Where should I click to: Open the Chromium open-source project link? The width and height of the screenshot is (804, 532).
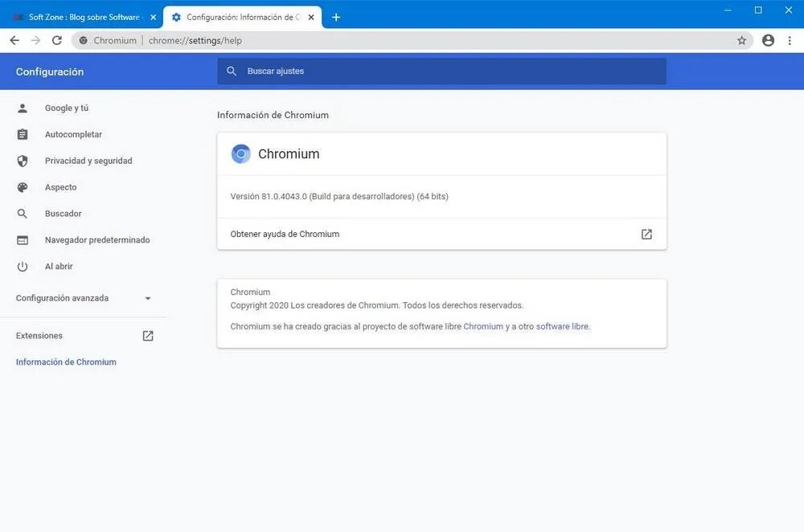[483, 326]
